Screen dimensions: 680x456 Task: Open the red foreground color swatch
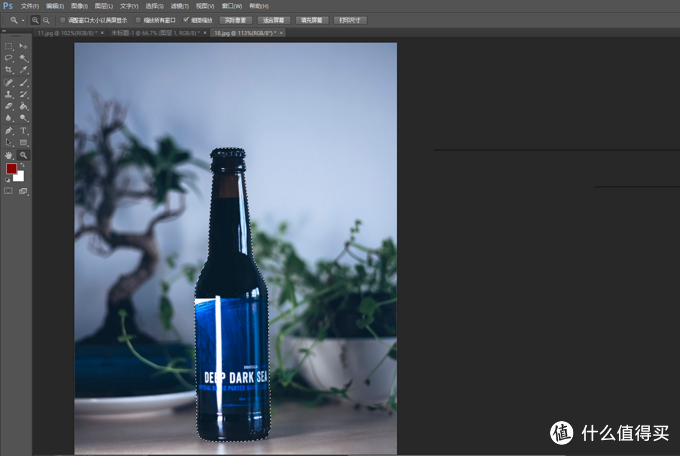pos(10,168)
